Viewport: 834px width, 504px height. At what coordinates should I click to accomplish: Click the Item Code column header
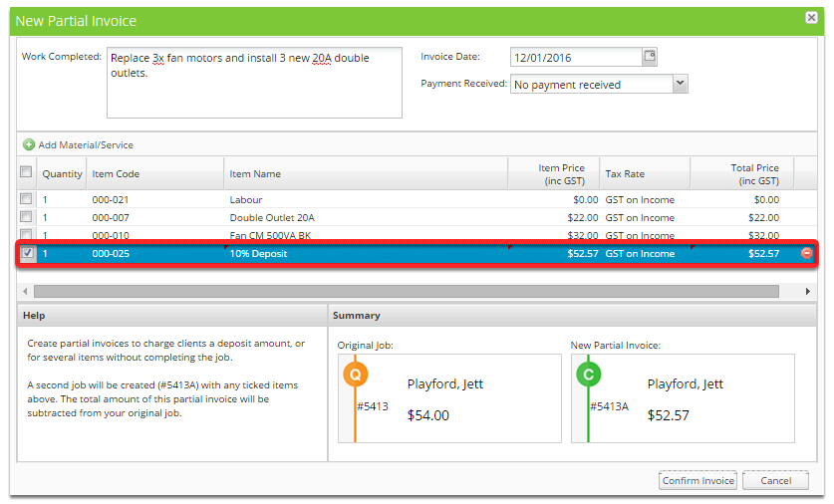point(155,174)
